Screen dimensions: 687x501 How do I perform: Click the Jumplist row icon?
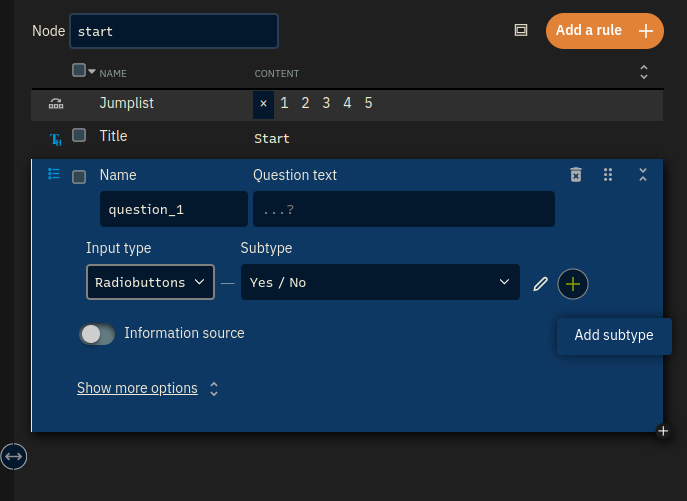(56, 103)
